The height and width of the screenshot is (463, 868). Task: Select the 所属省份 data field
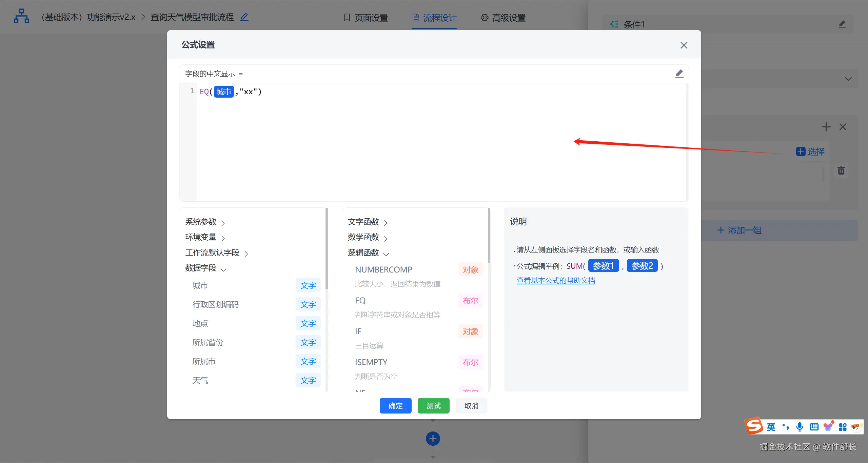(256, 342)
